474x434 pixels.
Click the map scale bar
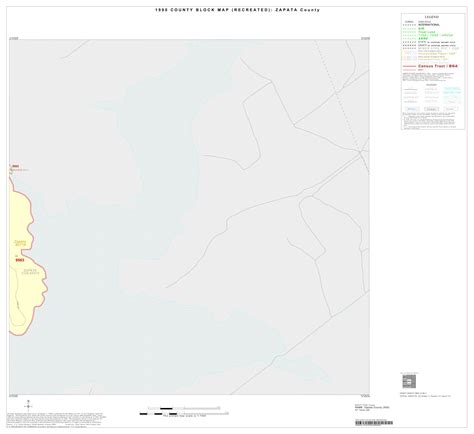(x=184, y=411)
